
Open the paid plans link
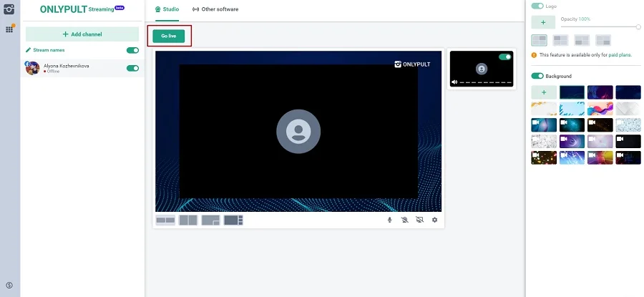(x=619, y=54)
